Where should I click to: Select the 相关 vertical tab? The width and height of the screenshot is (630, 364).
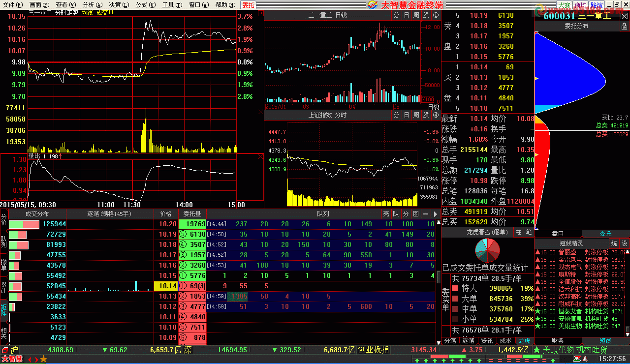click(x=4, y=333)
